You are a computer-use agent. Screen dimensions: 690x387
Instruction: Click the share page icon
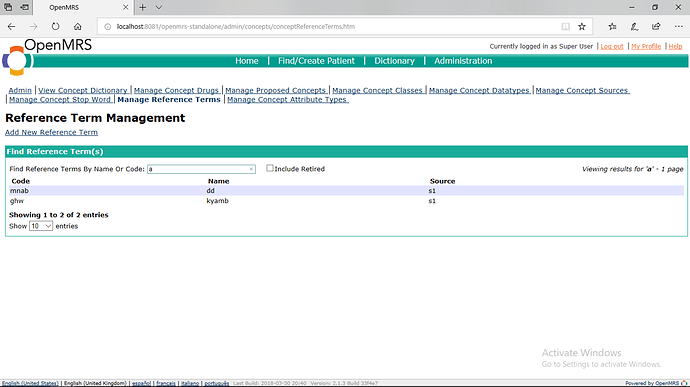coord(656,26)
